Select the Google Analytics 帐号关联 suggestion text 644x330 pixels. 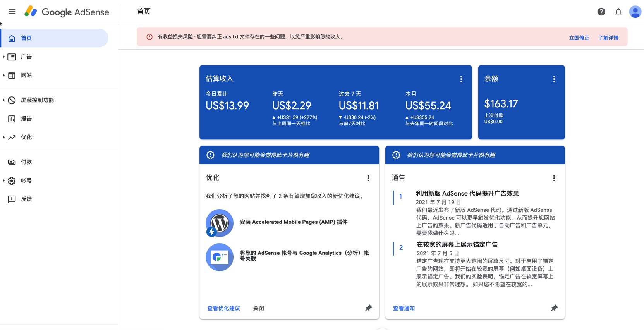coord(304,256)
